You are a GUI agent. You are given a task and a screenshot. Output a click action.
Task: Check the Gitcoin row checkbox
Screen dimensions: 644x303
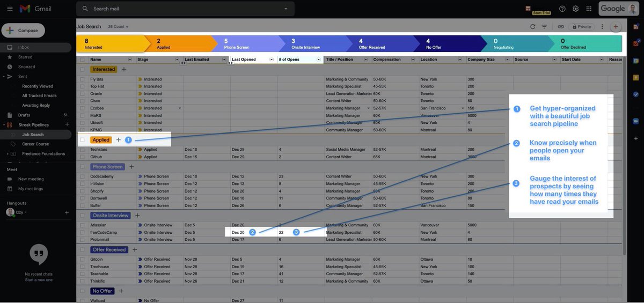coord(83,260)
